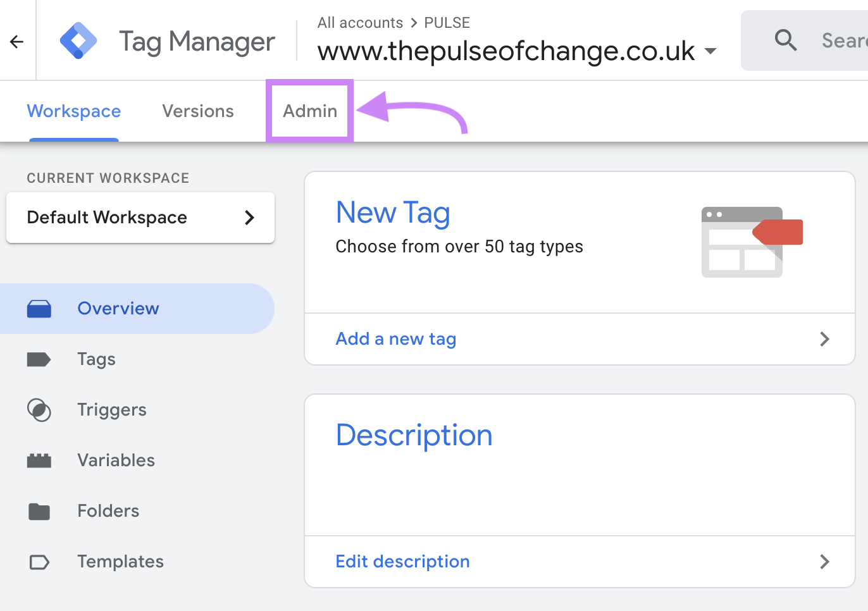Select the Tags section icon in sidebar
The width and height of the screenshot is (868, 611).
pos(39,359)
